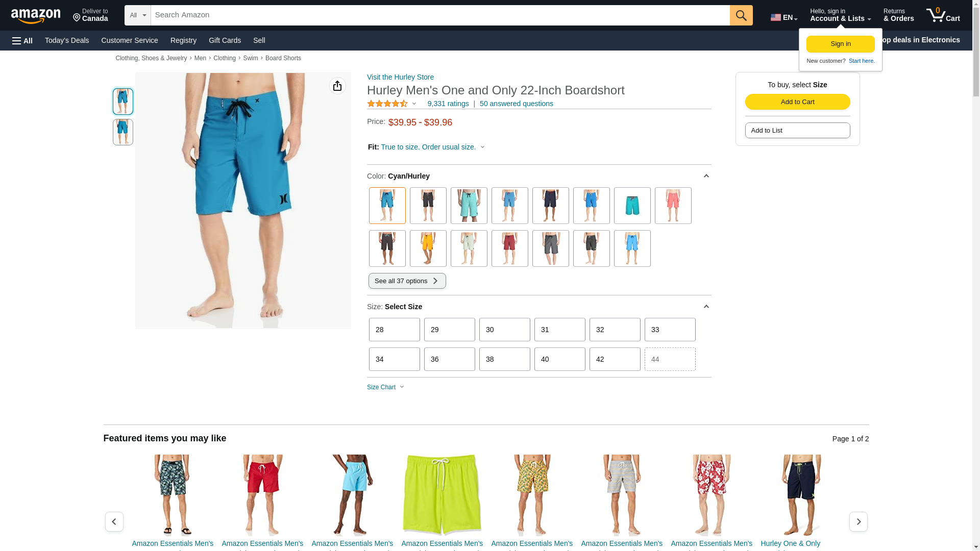
Task: Pick size 28 option
Action: click(x=394, y=330)
